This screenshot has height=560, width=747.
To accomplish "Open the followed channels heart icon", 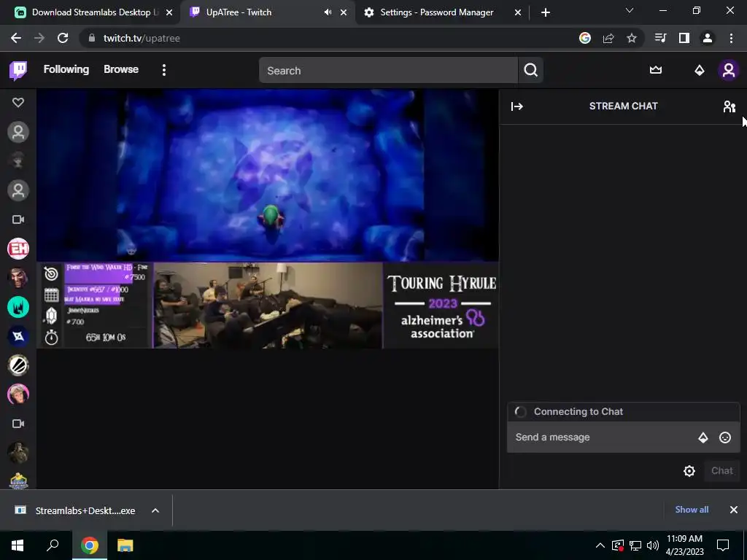I will coord(18,102).
